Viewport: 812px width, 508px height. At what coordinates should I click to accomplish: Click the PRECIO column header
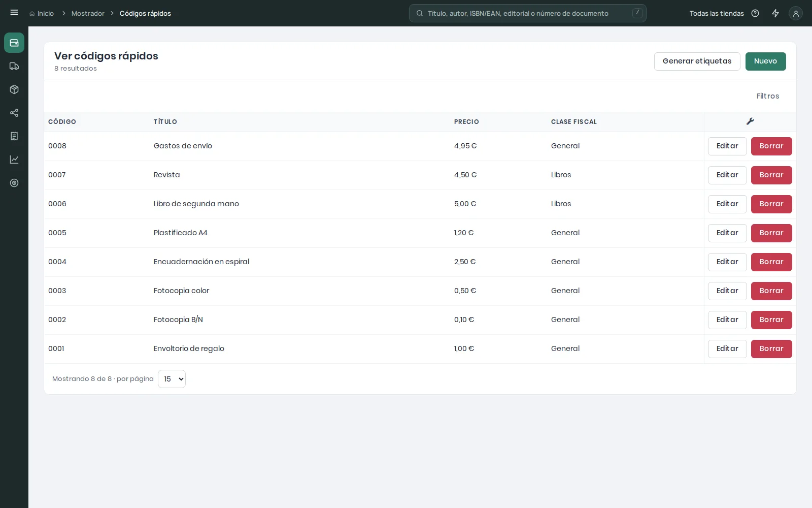coord(466,122)
